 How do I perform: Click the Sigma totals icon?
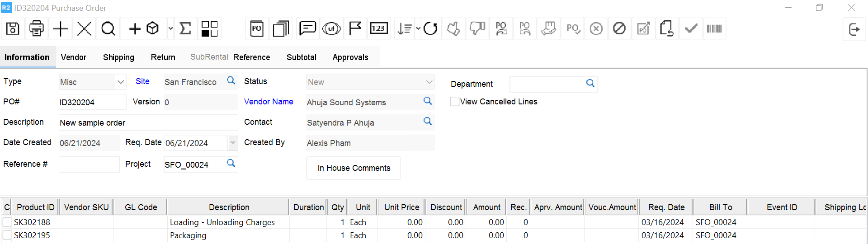[x=185, y=29]
